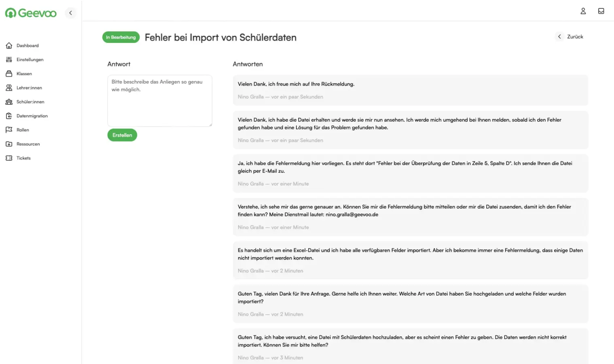Screen dimensions: 614x364
Task: Open the user profile icon
Action: click(583, 11)
